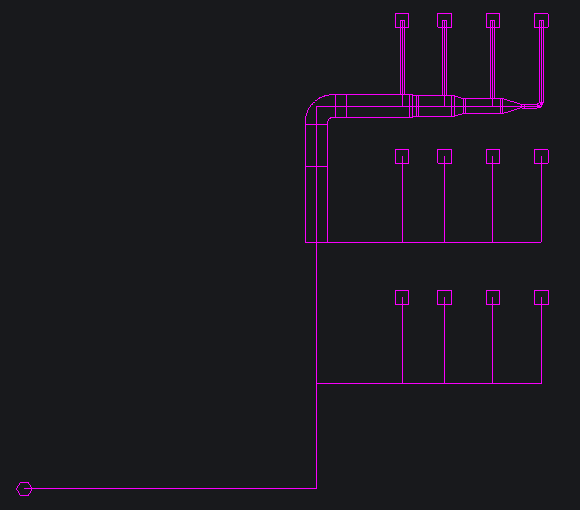This screenshot has width=580, height=510.
Task: Select the wide vertical duct section below the elbow
Action: click(x=316, y=184)
